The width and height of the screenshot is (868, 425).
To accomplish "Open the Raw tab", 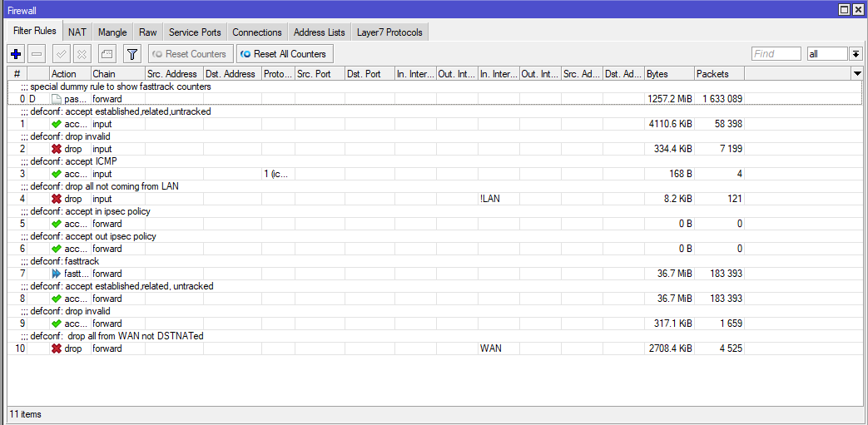I will coord(148,32).
